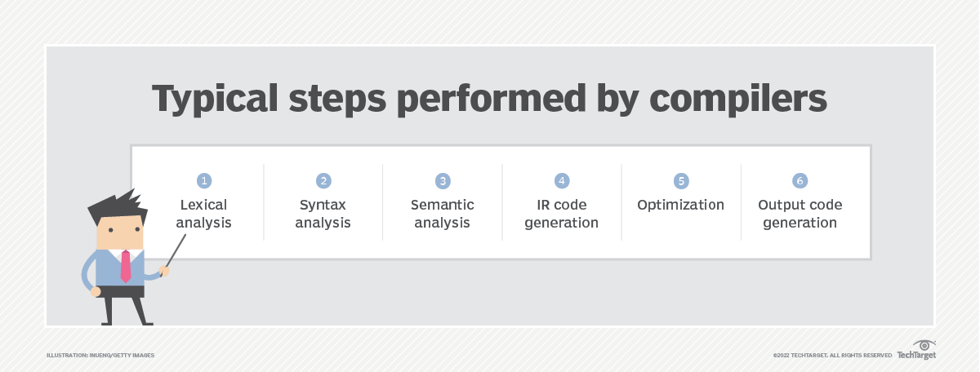980x372 pixels.
Task: Select the Semantic analysis step text
Action: 443,213
